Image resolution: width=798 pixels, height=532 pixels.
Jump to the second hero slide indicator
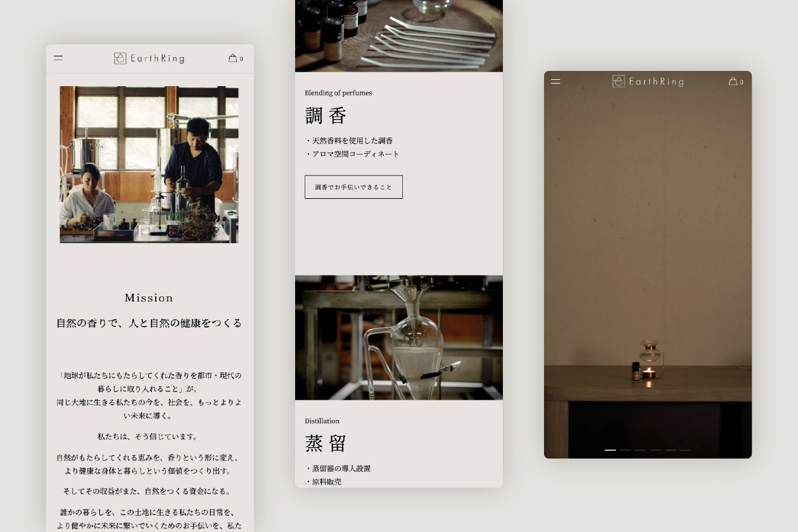625,450
